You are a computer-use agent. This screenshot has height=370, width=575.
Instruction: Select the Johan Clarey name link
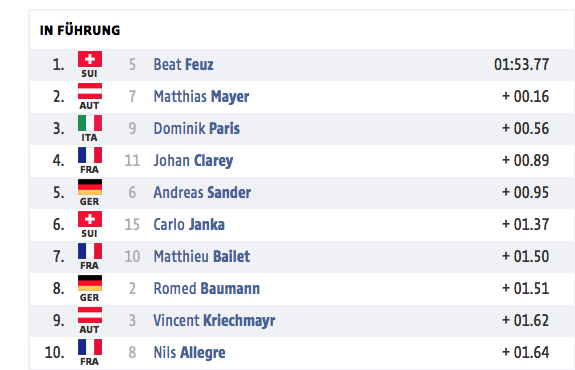click(193, 161)
